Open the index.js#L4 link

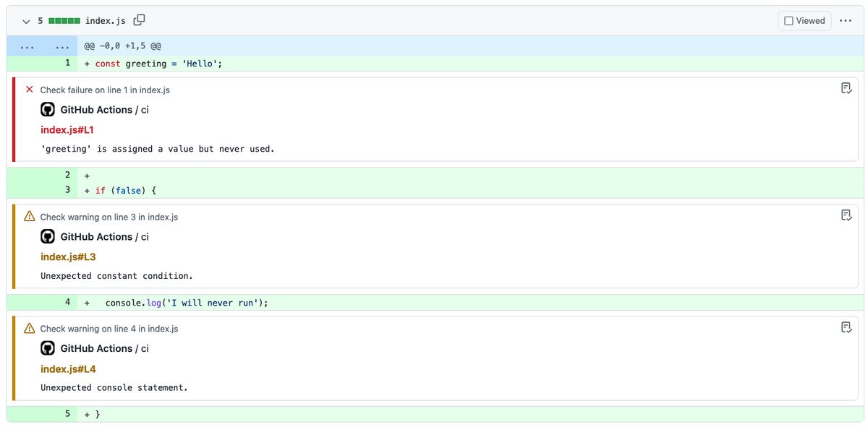[x=68, y=369]
